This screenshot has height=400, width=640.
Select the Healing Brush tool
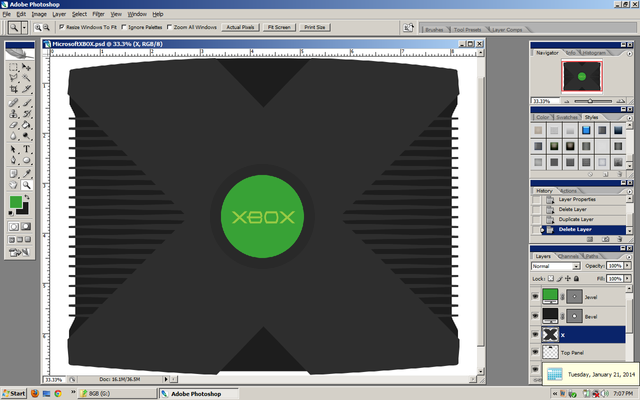[x=13, y=102]
